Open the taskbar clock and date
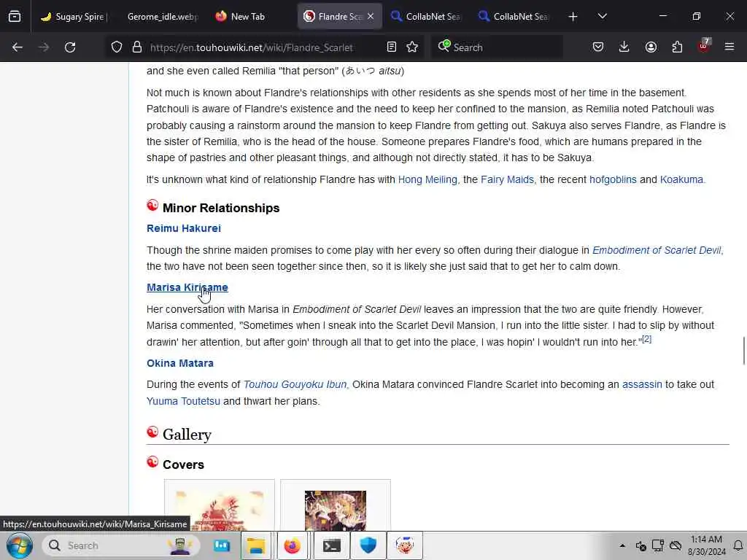Viewport: 747px width, 560px height. 706,545
